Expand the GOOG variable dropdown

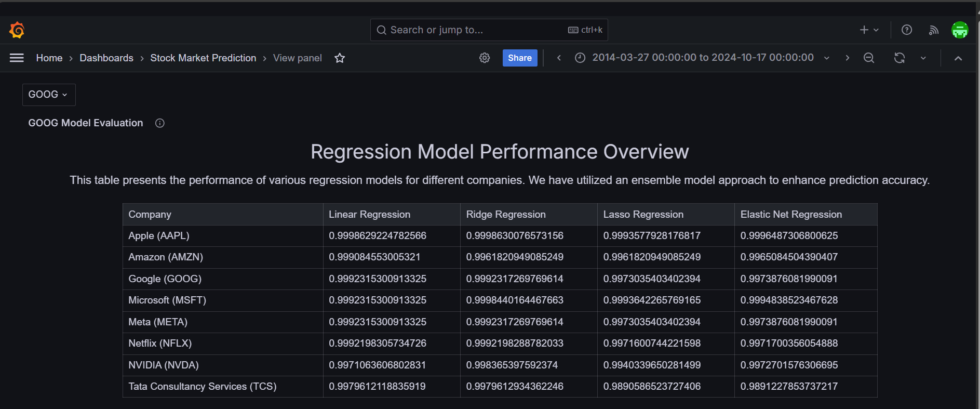click(x=49, y=95)
